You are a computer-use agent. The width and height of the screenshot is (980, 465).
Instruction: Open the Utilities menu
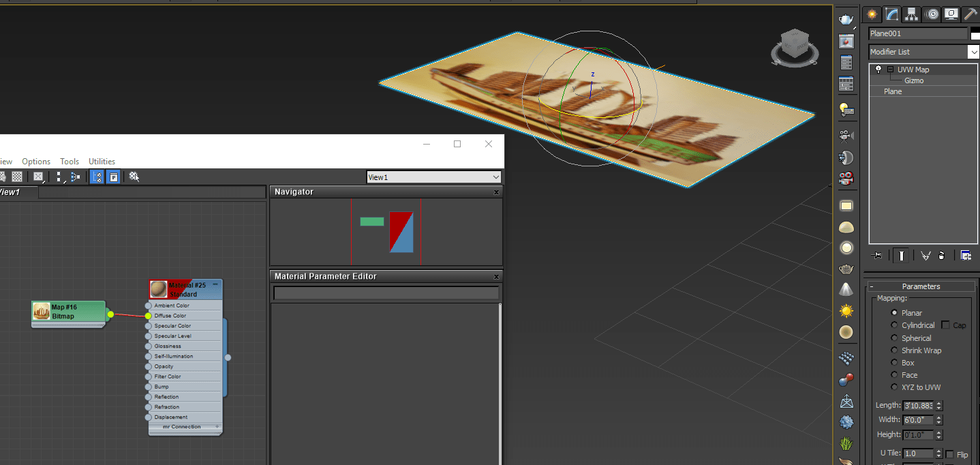(102, 162)
